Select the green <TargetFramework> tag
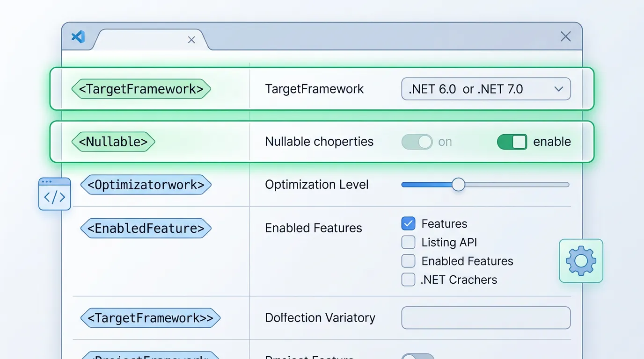 point(141,89)
